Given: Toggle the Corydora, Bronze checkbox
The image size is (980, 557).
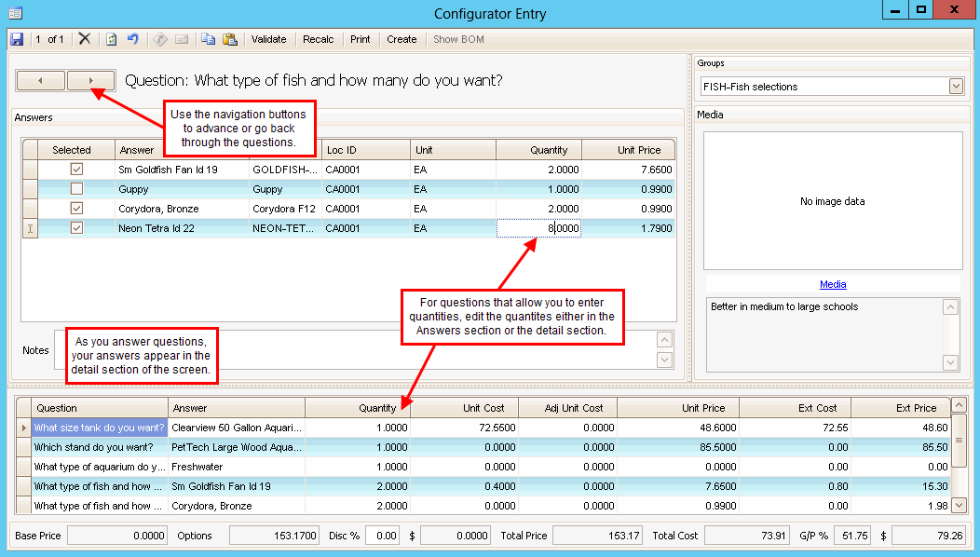Looking at the screenshot, I should [77, 209].
